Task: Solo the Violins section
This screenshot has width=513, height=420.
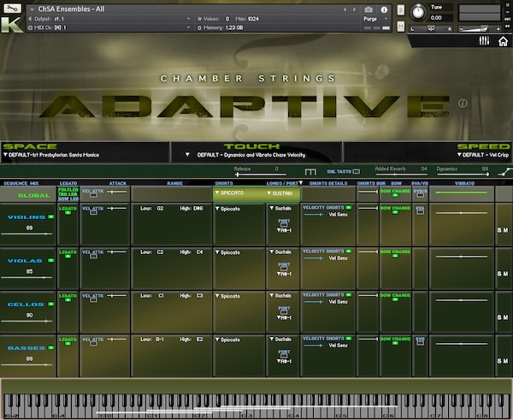Action: [499, 230]
